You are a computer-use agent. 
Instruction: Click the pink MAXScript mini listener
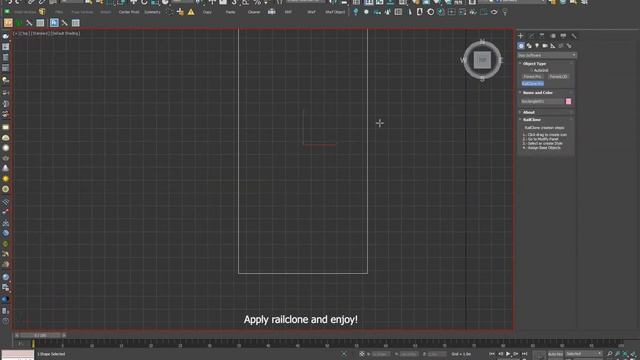pos(18,354)
